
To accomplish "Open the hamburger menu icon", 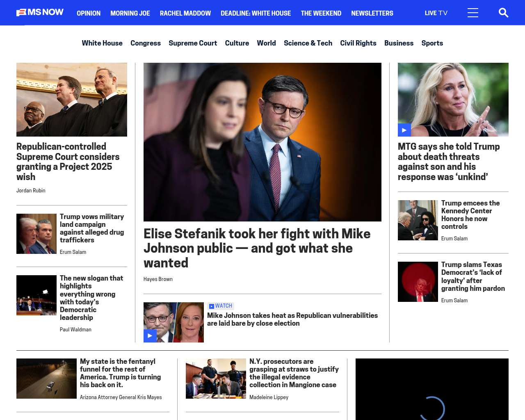I will click(473, 13).
